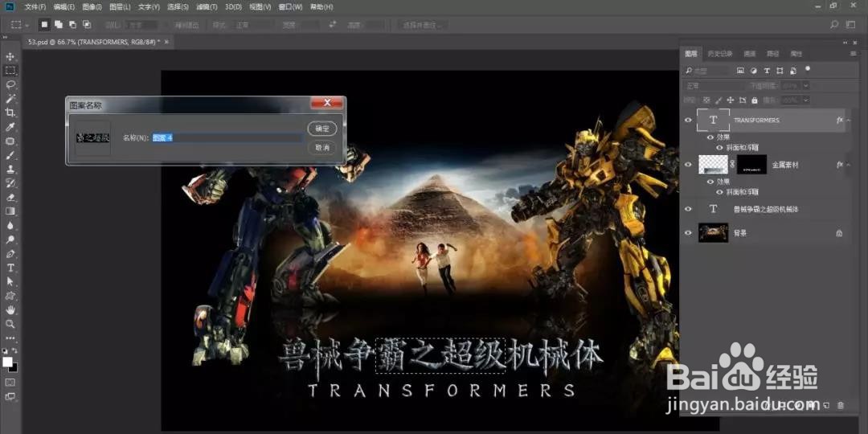Select the Clone Stamp tool
Image resolution: width=868 pixels, height=434 pixels.
coord(10,169)
